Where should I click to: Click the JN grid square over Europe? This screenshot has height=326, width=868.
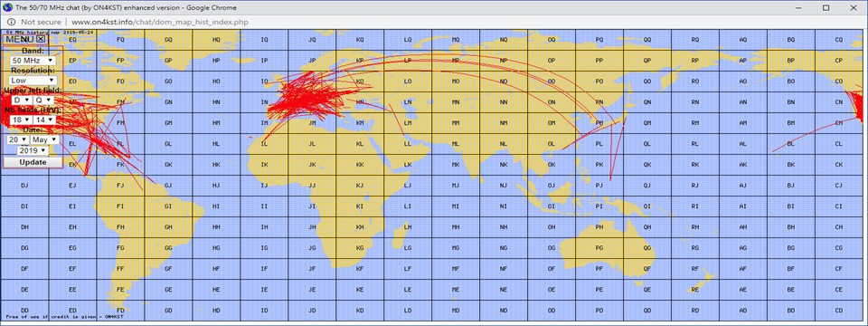[312, 102]
